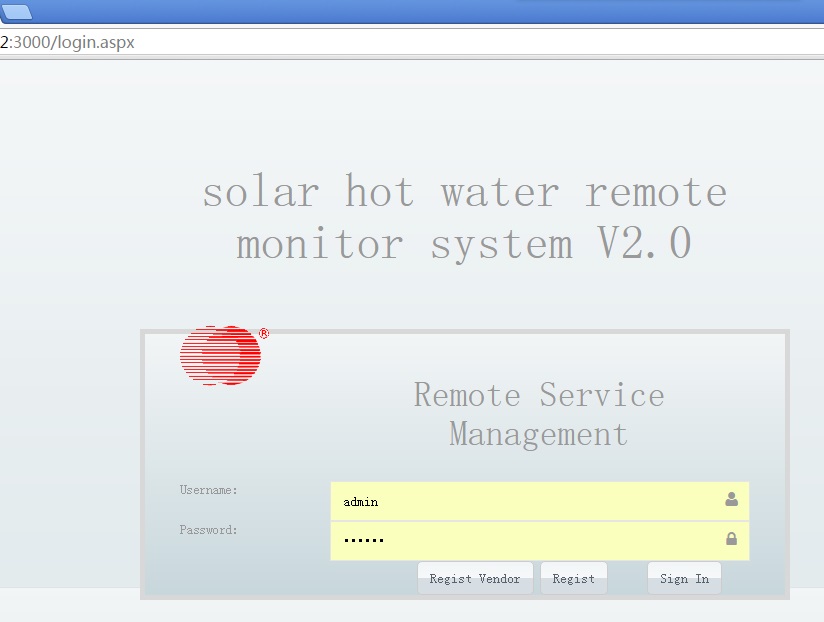Click the Regist button
824x622 pixels.
pyautogui.click(x=573, y=578)
